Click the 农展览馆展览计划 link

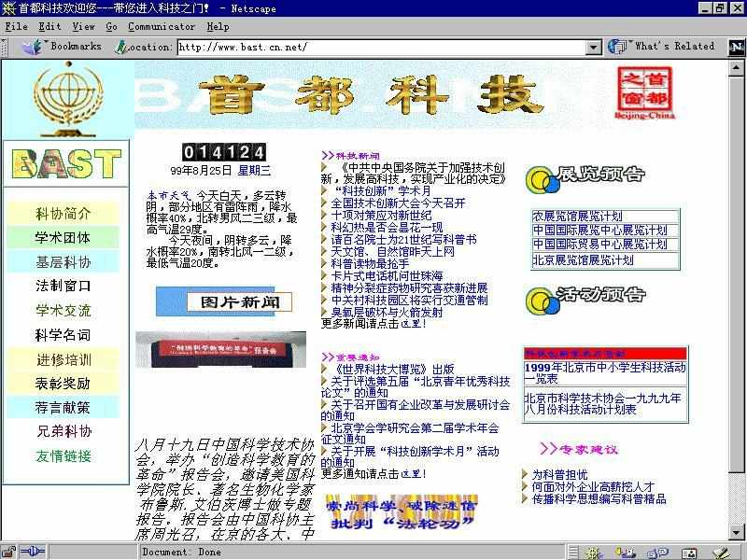577,216
